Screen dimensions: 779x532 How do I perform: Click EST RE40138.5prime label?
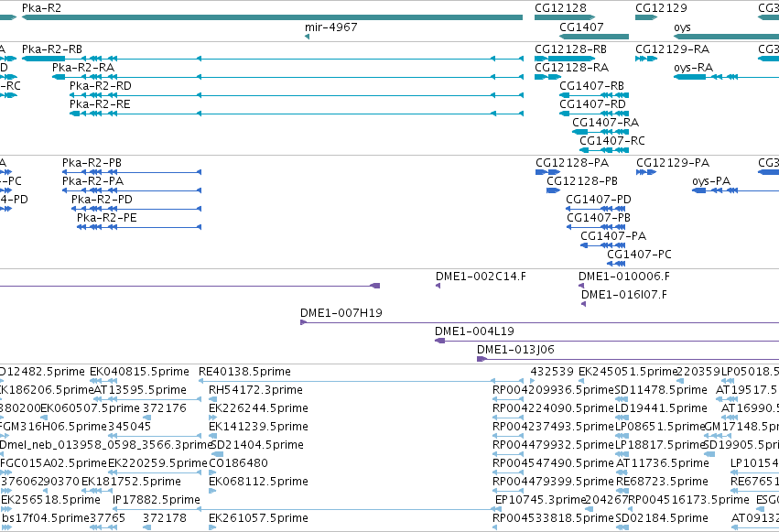(244, 372)
